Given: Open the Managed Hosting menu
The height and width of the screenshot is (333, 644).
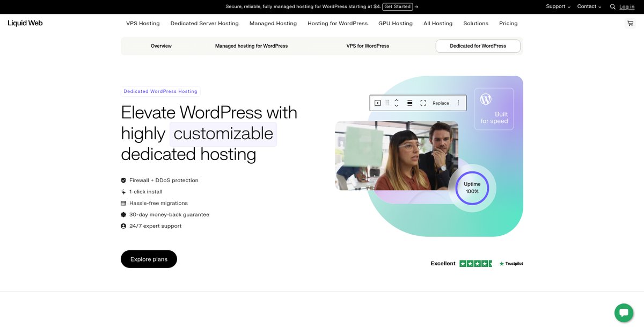Looking at the screenshot, I should [273, 24].
